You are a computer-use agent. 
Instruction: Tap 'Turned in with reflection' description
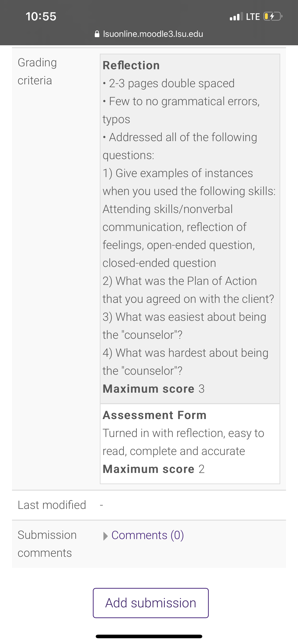[x=183, y=442]
